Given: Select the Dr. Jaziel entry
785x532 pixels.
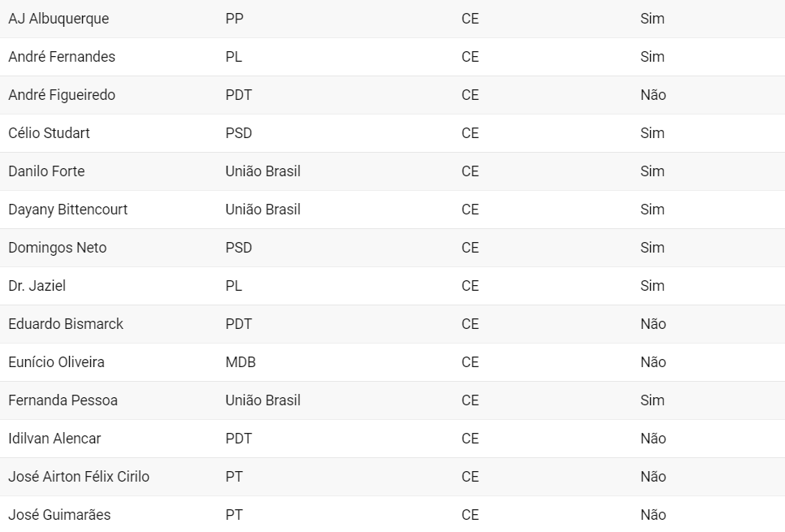Looking at the screenshot, I should [x=37, y=286].
